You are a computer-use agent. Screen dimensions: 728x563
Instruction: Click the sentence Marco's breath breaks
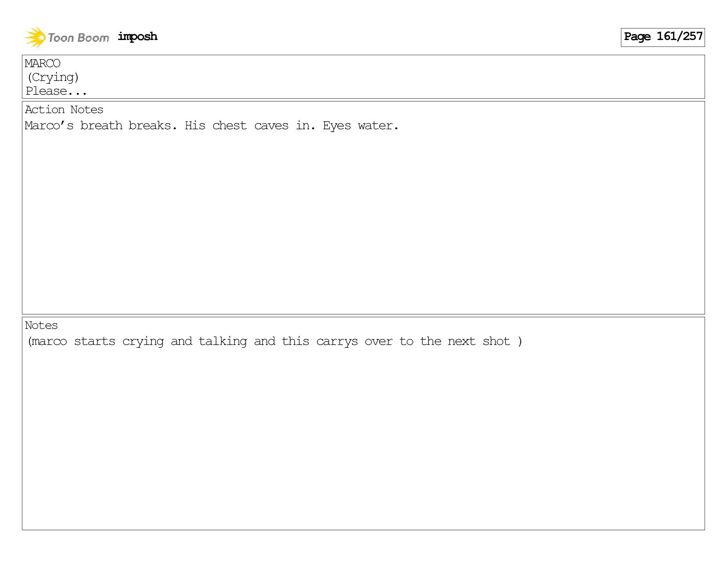point(101,126)
